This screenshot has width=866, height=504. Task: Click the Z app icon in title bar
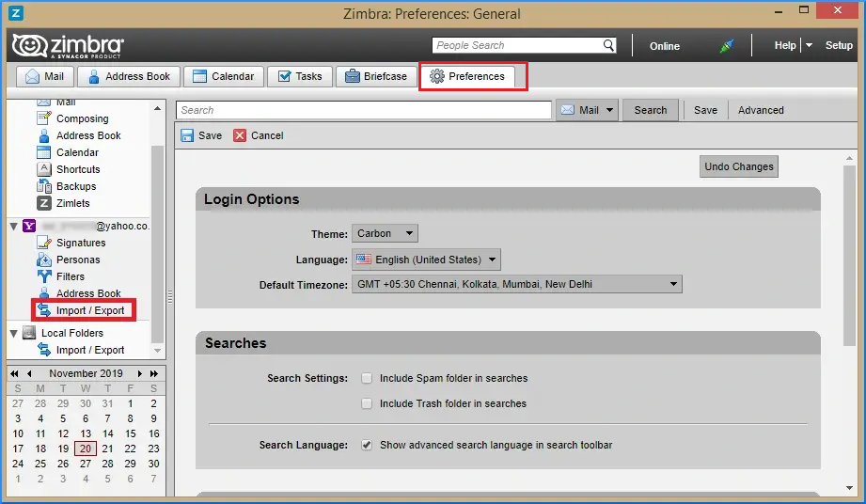point(16,13)
